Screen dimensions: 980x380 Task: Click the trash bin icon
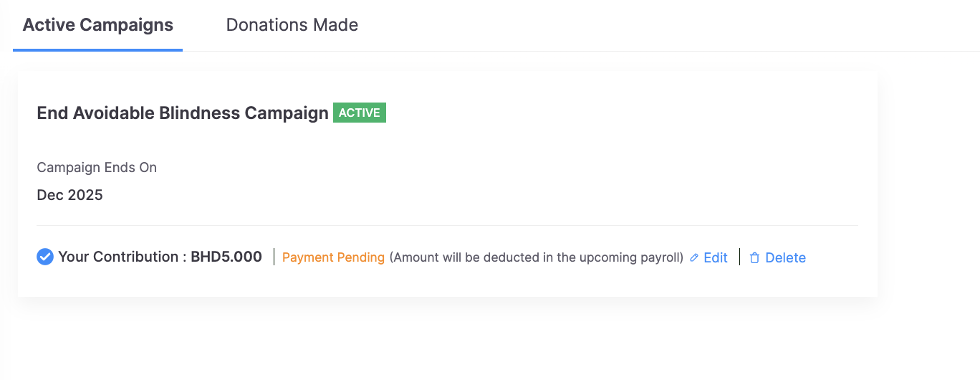coord(754,258)
